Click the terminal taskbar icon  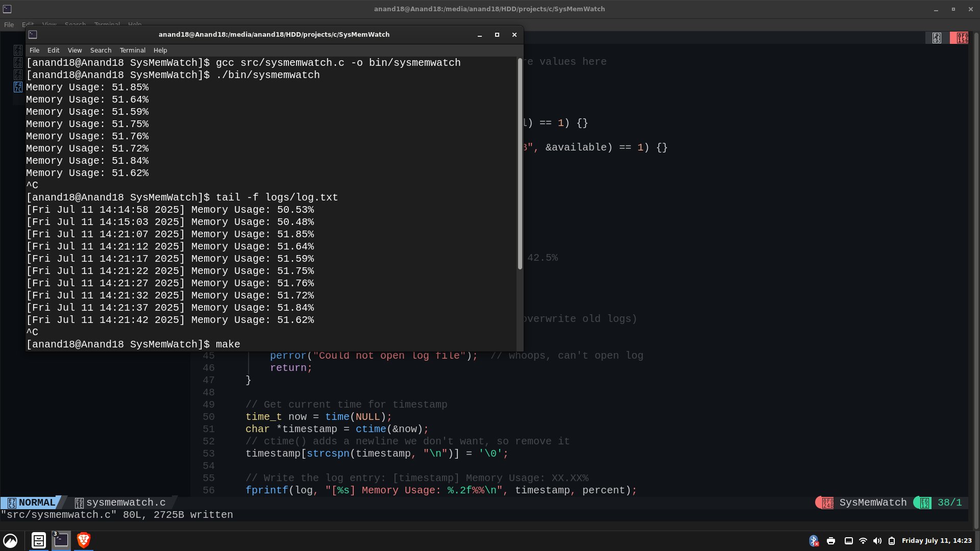click(x=61, y=540)
